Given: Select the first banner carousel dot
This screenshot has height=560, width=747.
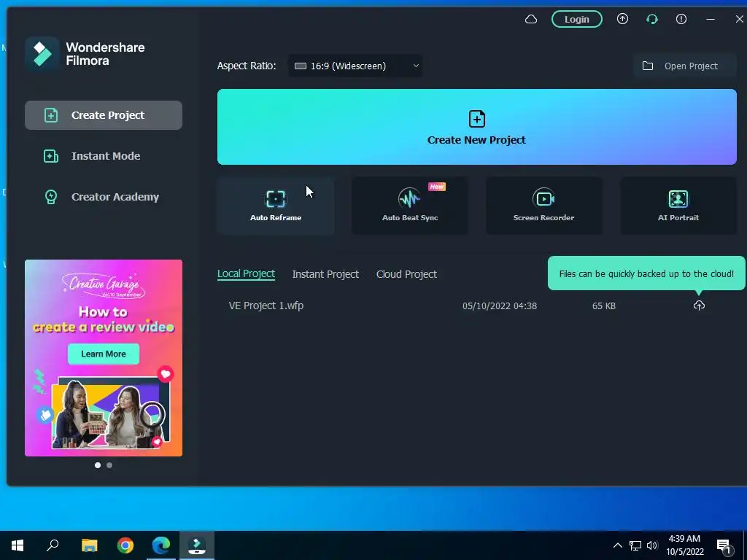Looking at the screenshot, I should tap(98, 465).
